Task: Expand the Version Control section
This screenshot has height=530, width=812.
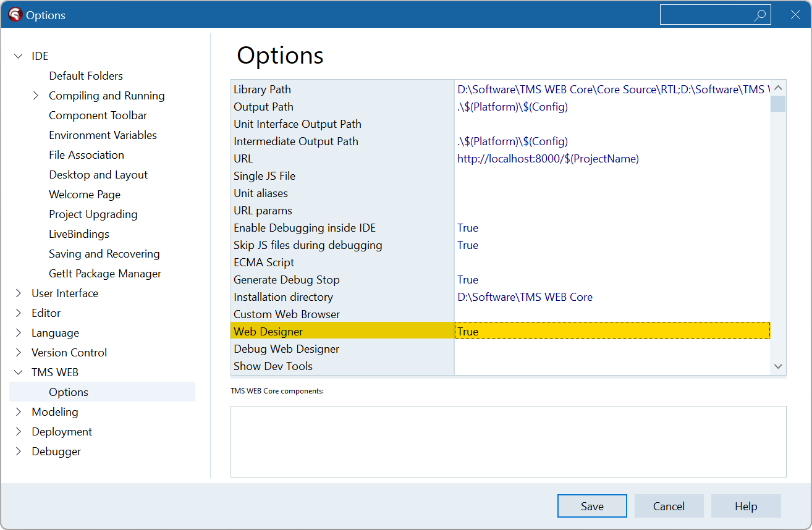Action: 18,352
